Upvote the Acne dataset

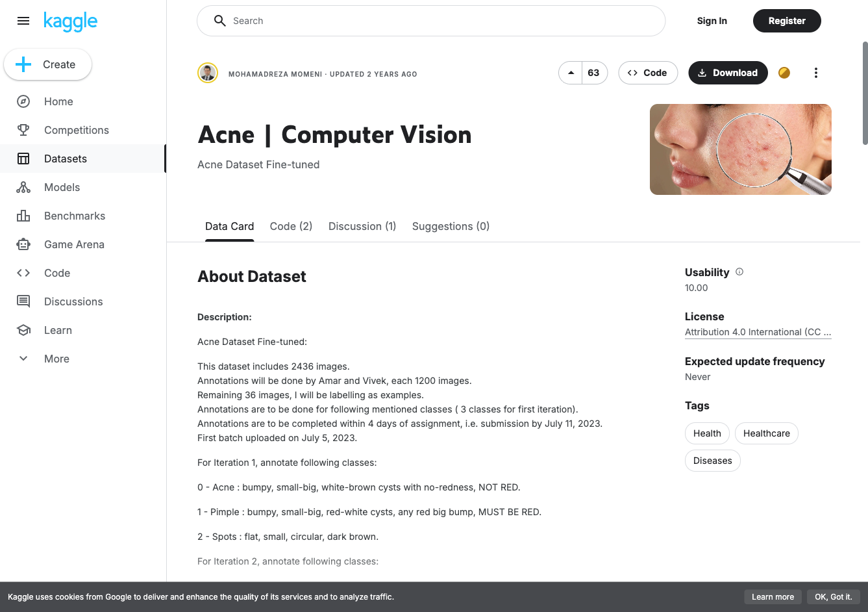[x=570, y=73]
